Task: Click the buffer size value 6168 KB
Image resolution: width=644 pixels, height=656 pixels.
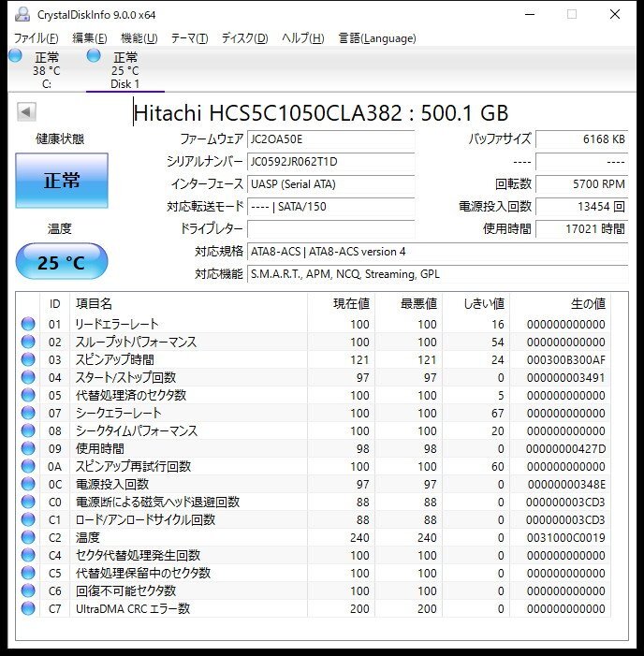Action: 582,138
